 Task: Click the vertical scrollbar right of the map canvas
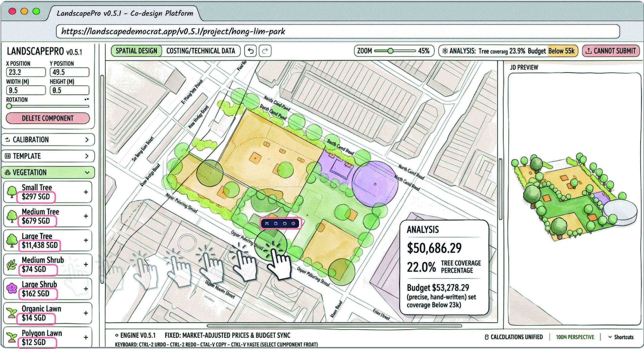click(x=501, y=189)
